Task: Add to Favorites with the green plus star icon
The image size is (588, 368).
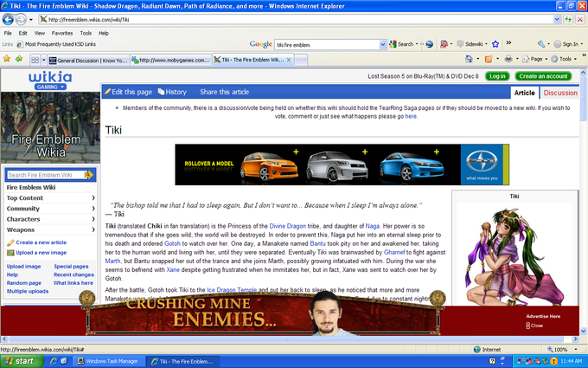Action: (x=19, y=59)
